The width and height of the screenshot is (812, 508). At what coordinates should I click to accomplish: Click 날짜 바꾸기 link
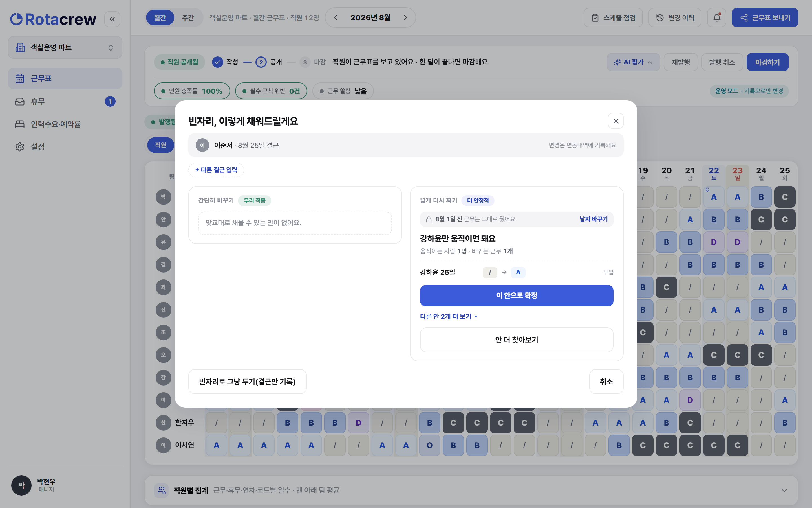click(593, 219)
